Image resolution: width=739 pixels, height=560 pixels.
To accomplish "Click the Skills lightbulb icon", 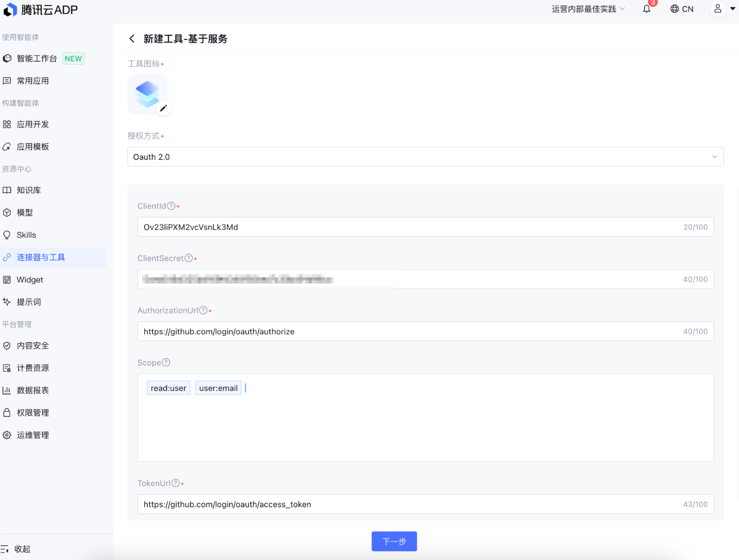I will point(7,235).
